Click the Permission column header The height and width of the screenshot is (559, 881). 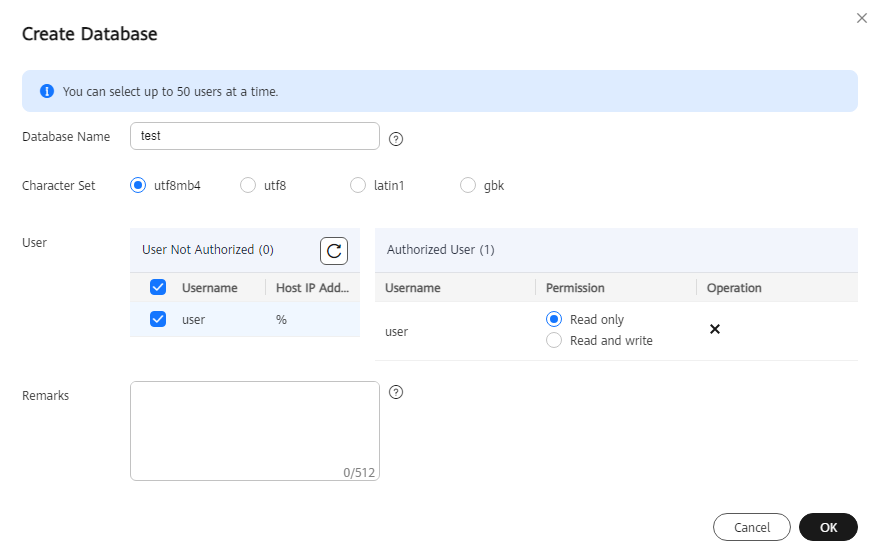pos(575,288)
